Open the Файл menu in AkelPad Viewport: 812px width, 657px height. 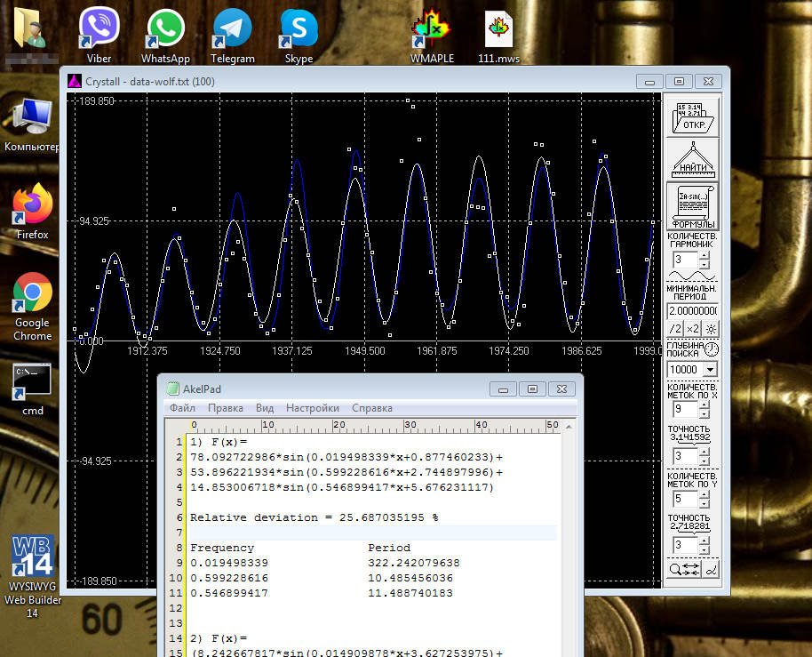click(x=183, y=408)
